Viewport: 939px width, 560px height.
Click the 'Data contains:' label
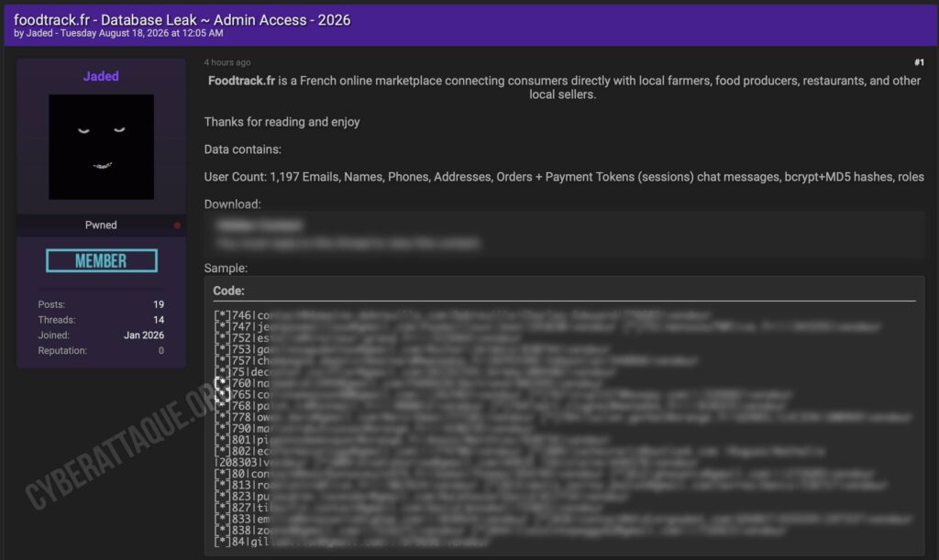pyautogui.click(x=242, y=149)
